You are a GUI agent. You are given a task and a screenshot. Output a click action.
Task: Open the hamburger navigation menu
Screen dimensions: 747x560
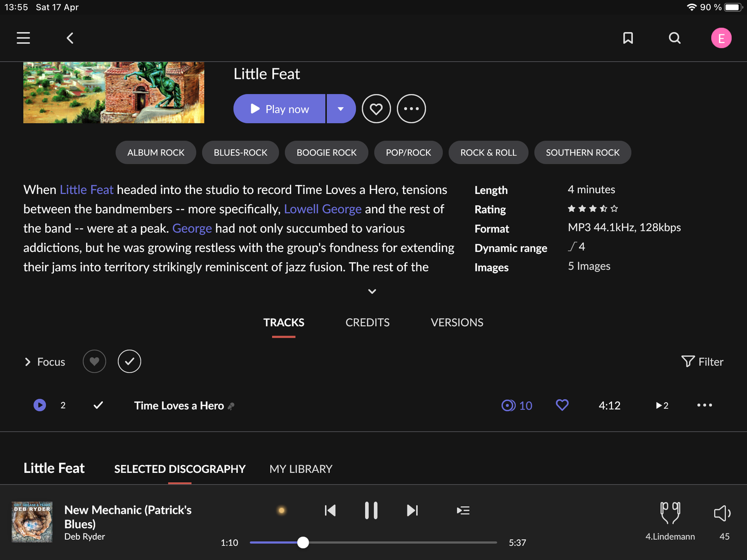(23, 38)
